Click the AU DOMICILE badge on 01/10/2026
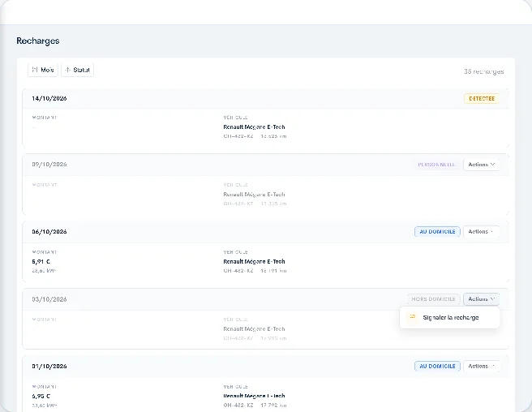This screenshot has height=412, width=532. coord(437,367)
